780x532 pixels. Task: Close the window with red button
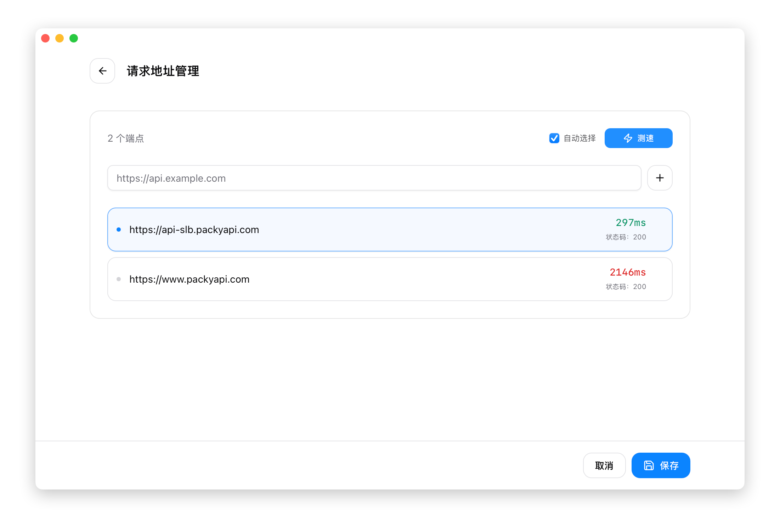[45, 38]
